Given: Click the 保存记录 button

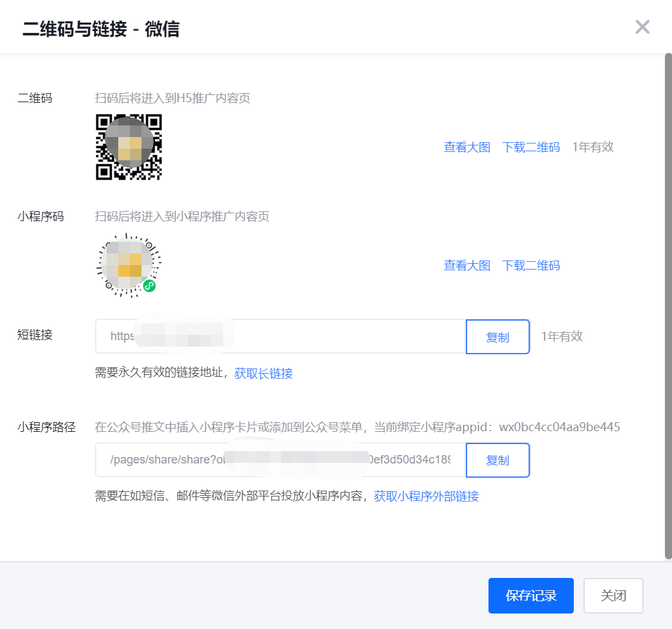Looking at the screenshot, I should click(x=531, y=595).
